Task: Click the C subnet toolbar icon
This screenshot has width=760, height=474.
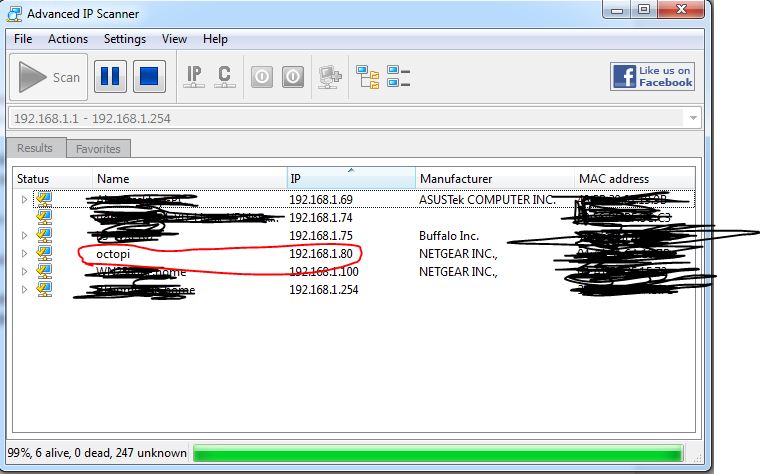Action: [224, 77]
